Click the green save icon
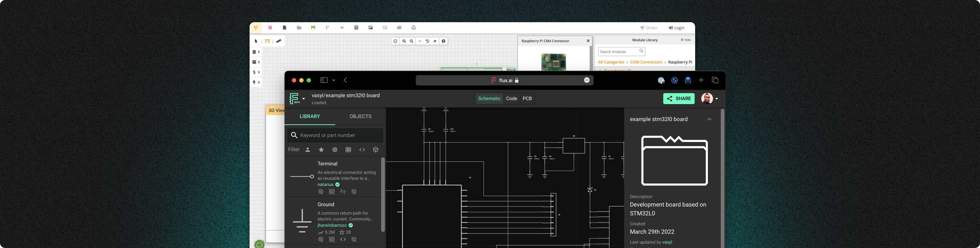Screen dimensions: 980x248 point(313,28)
